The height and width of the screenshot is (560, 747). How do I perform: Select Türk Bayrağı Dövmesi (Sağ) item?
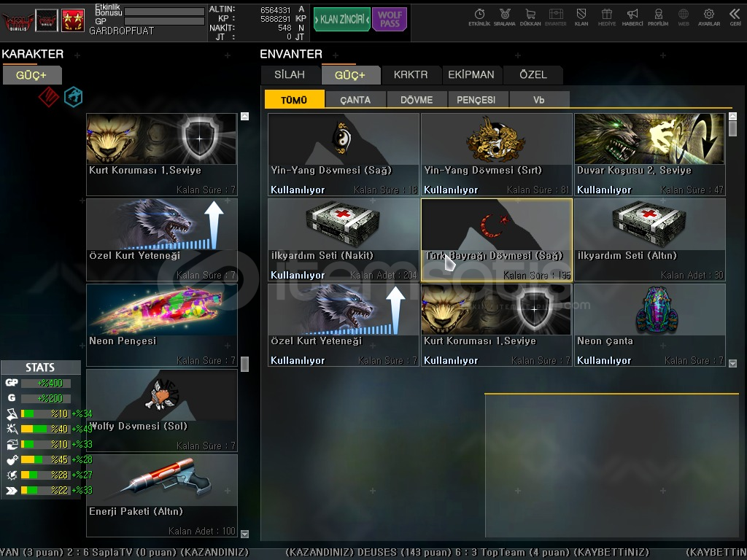click(496, 239)
